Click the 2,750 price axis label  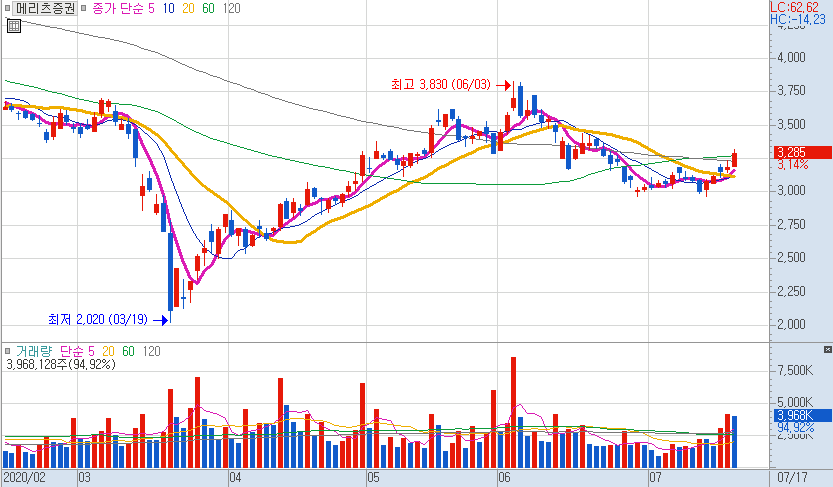(791, 224)
